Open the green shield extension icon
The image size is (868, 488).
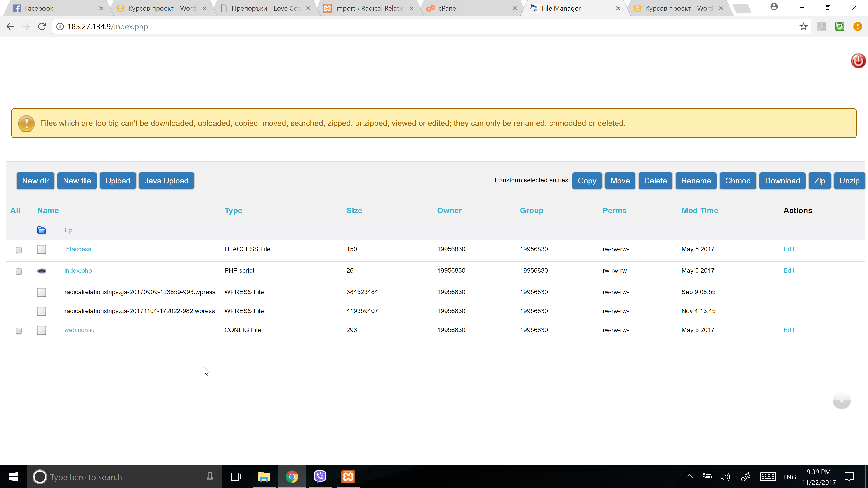point(840,27)
